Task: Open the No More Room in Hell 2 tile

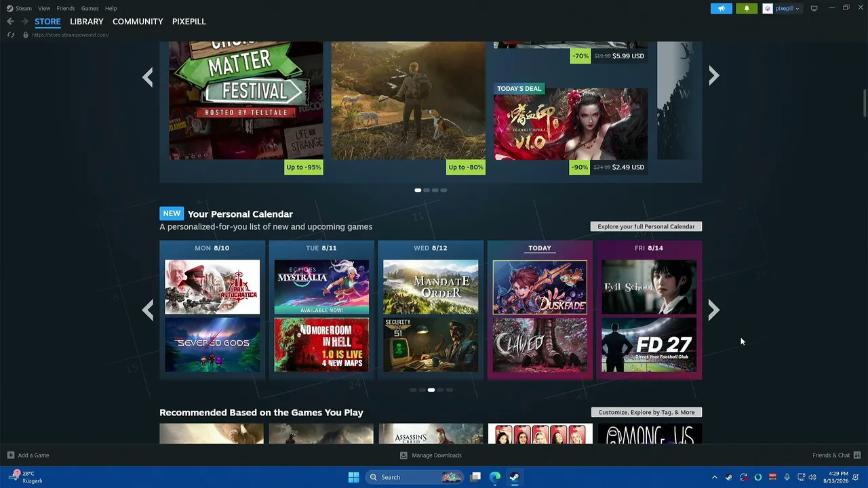Action: coord(321,345)
